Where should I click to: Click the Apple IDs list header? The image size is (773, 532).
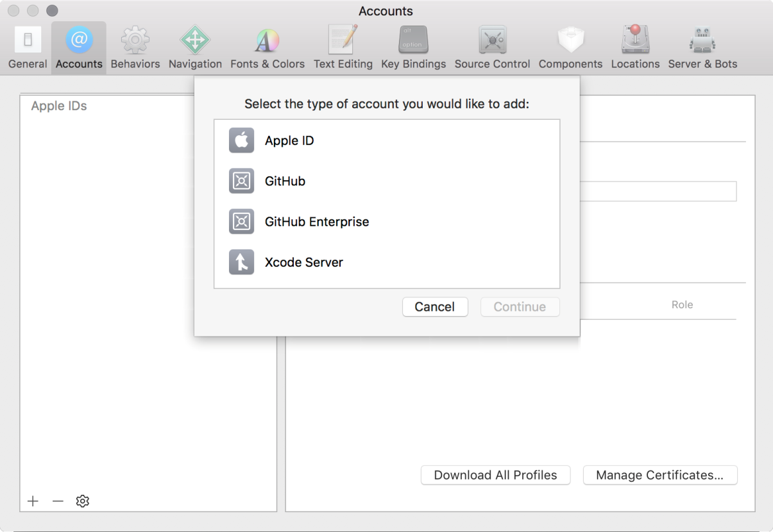coord(59,106)
